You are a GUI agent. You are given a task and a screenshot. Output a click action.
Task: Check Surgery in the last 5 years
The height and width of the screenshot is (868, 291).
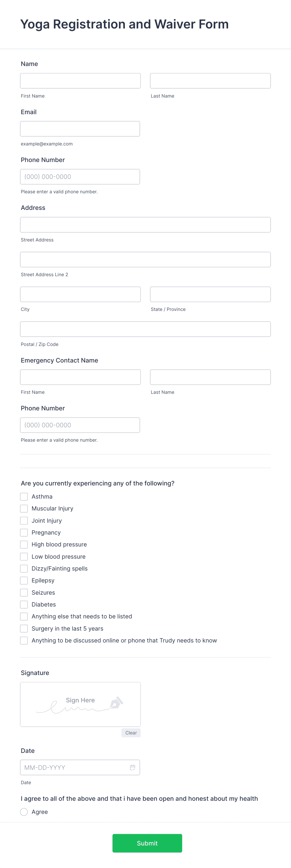coord(23,628)
